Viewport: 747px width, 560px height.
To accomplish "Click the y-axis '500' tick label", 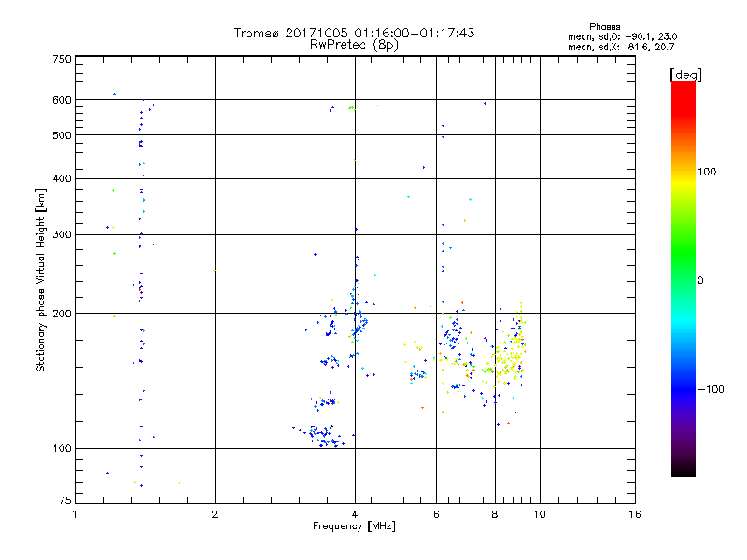I will click(x=62, y=135).
